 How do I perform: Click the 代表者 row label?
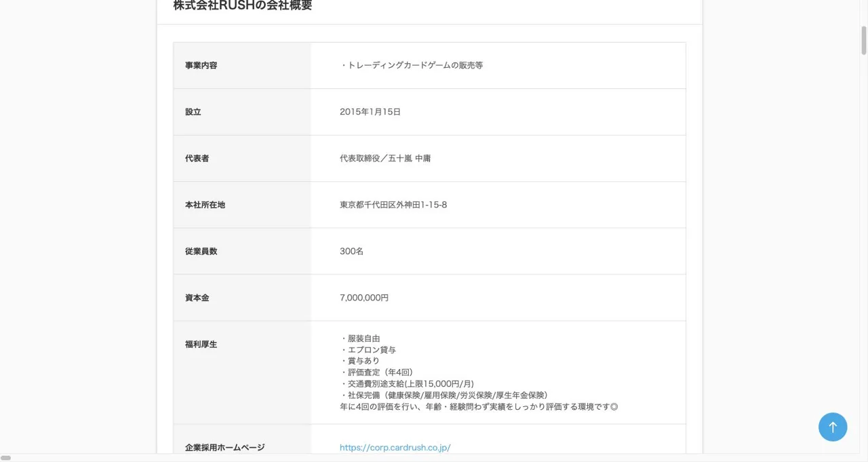coord(197,158)
